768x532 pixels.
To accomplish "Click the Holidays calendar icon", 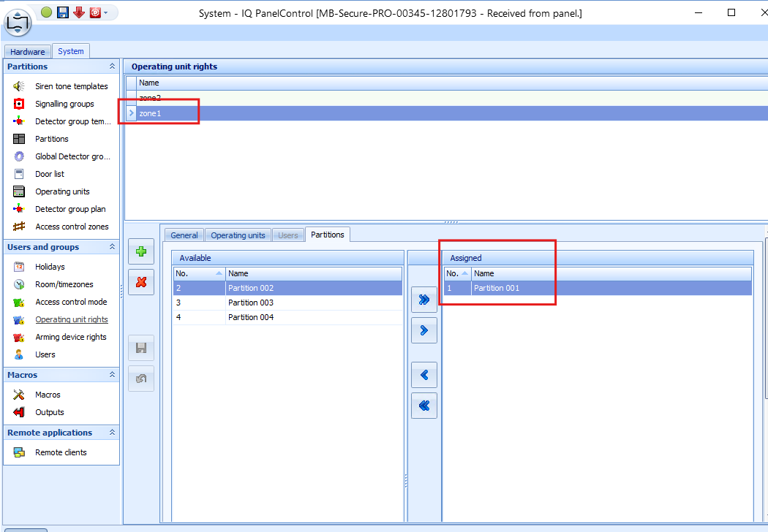I will (18, 267).
